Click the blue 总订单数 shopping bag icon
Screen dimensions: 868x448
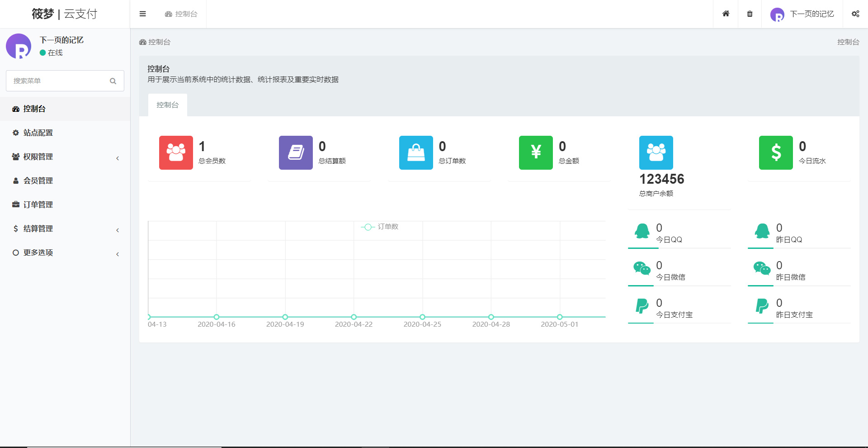(415, 153)
